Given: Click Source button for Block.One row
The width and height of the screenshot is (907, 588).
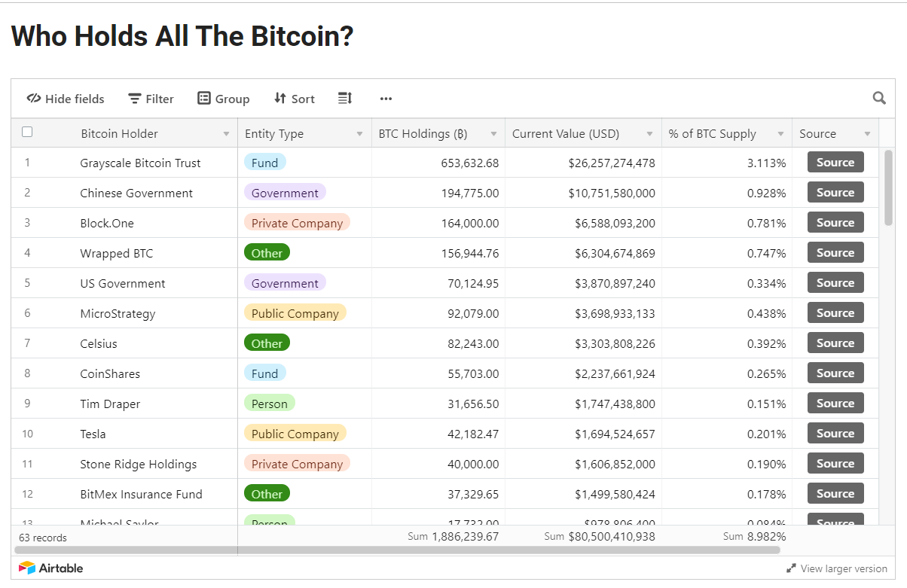Looking at the screenshot, I should click(x=835, y=222).
